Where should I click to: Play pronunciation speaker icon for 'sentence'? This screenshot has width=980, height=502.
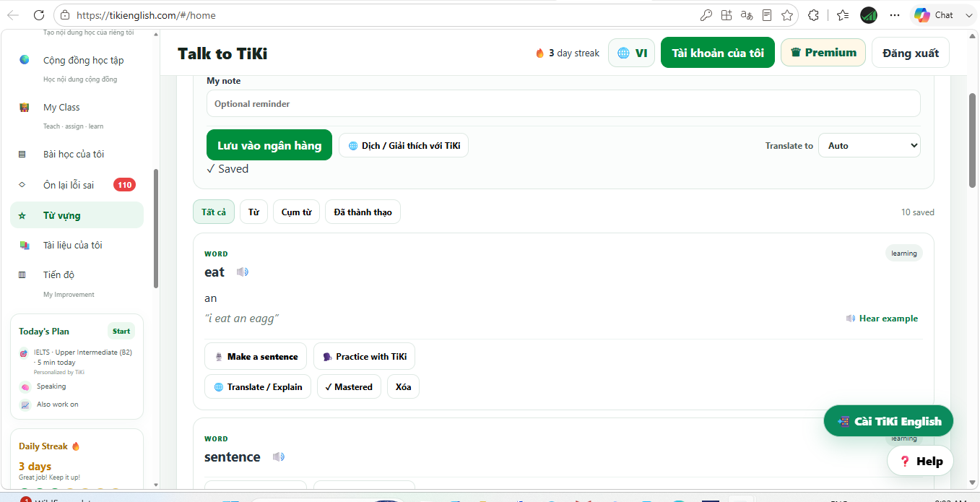point(279,457)
